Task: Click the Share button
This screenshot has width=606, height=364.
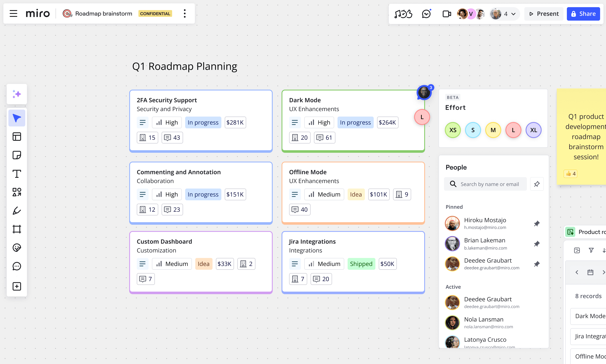Action: pos(583,14)
